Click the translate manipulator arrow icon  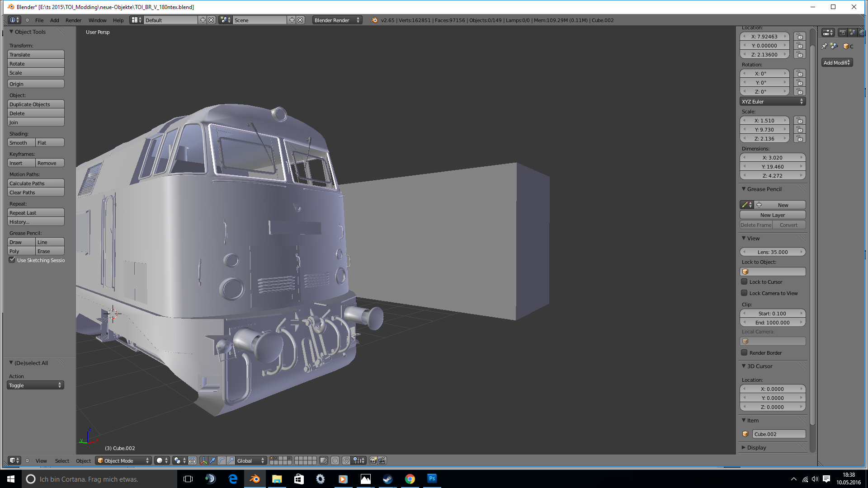212,460
